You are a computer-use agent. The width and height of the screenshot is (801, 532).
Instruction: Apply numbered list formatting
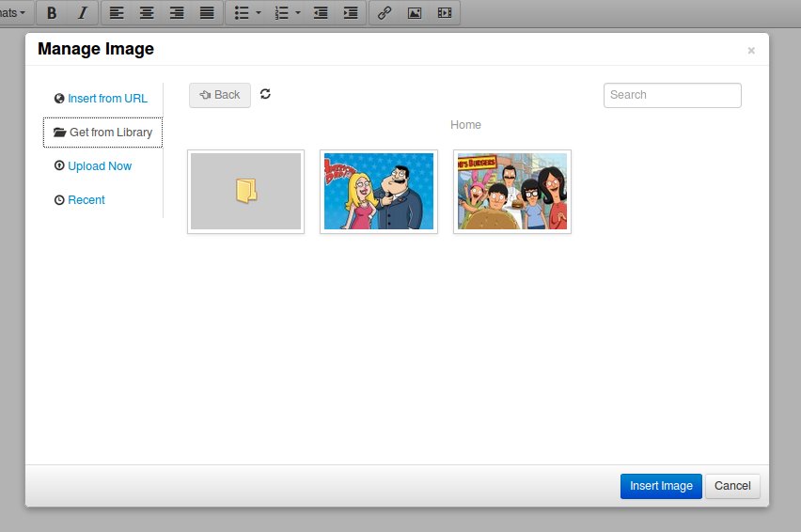pos(281,13)
